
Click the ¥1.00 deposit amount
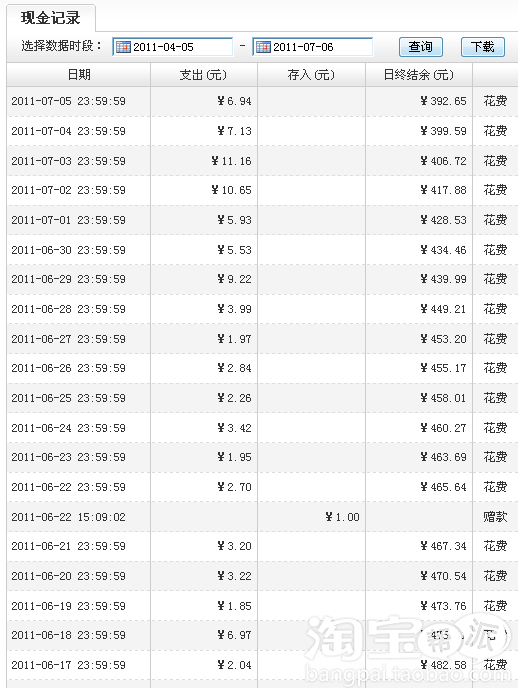tap(343, 517)
